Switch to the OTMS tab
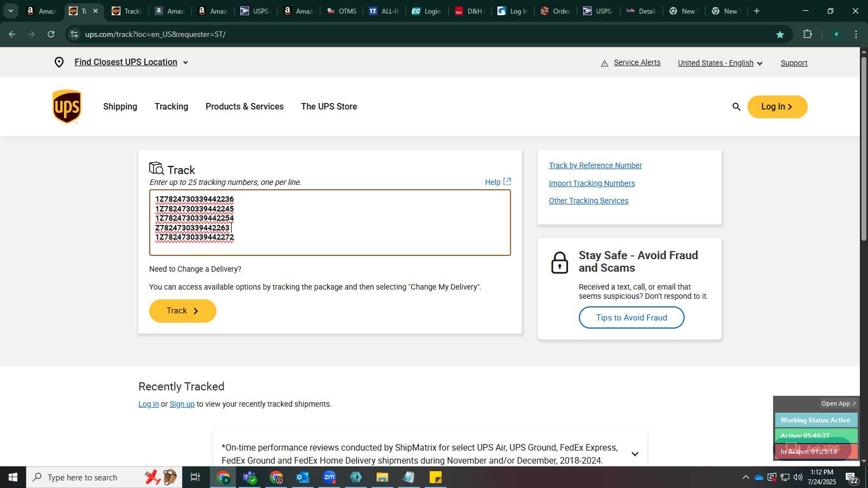 point(342,11)
